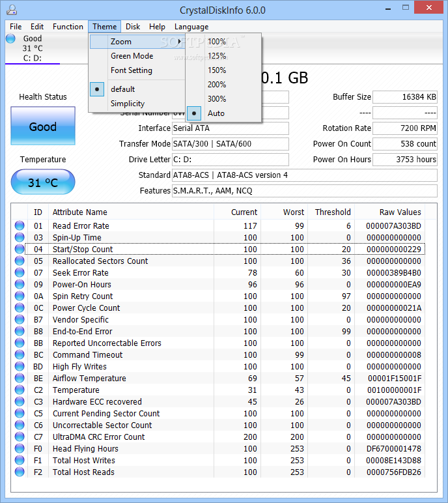The height and width of the screenshot is (503, 448).
Task: Close the open Theme menu
Action: (105, 27)
